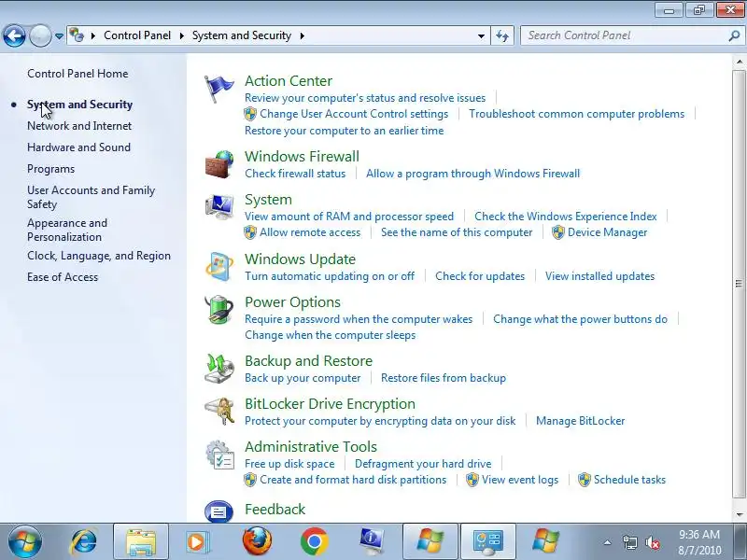747x560 pixels.
Task: Click the Back navigation arrow
Action: (14, 35)
